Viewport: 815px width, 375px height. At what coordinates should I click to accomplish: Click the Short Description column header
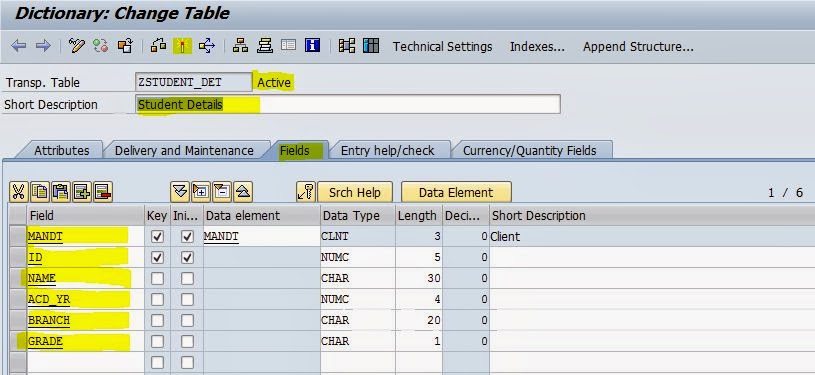coord(652,215)
